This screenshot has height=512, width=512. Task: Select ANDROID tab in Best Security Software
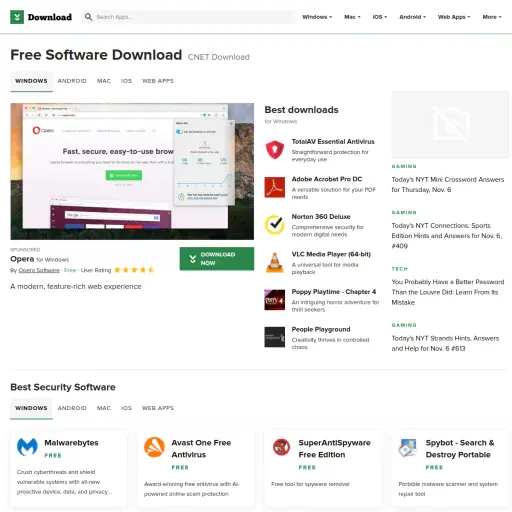[72, 408]
